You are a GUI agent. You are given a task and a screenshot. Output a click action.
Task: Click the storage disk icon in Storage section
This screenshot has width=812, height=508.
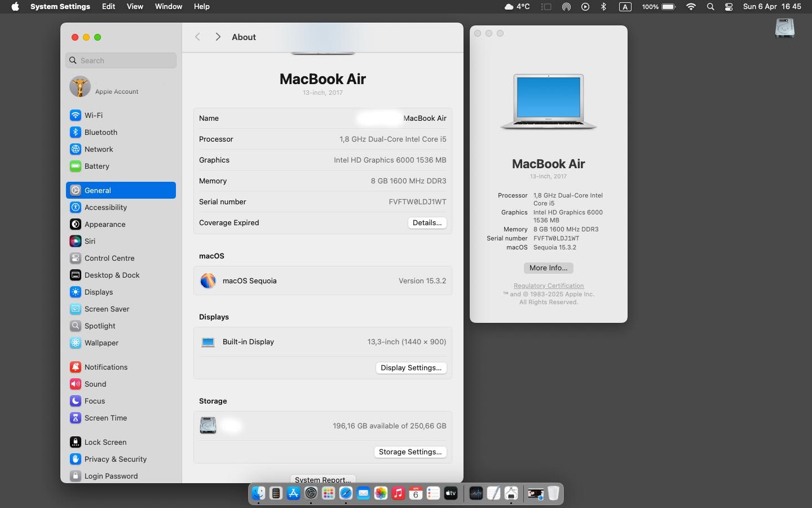[x=208, y=426]
